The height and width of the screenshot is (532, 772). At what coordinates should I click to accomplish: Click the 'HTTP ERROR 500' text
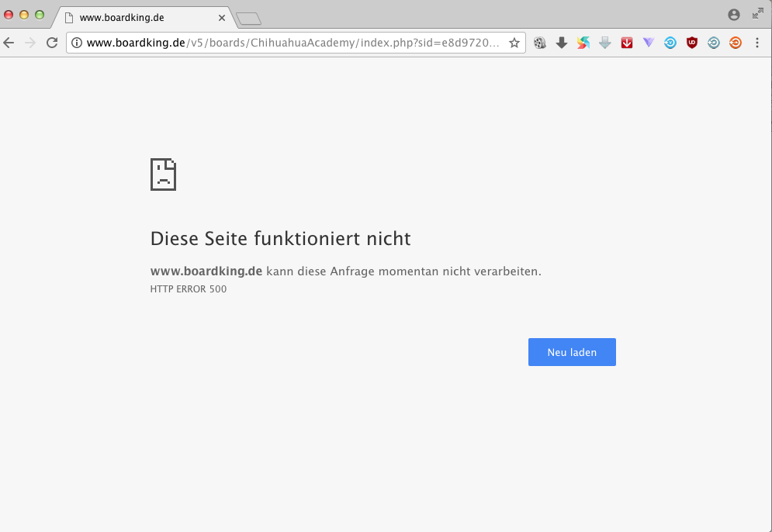click(188, 289)
